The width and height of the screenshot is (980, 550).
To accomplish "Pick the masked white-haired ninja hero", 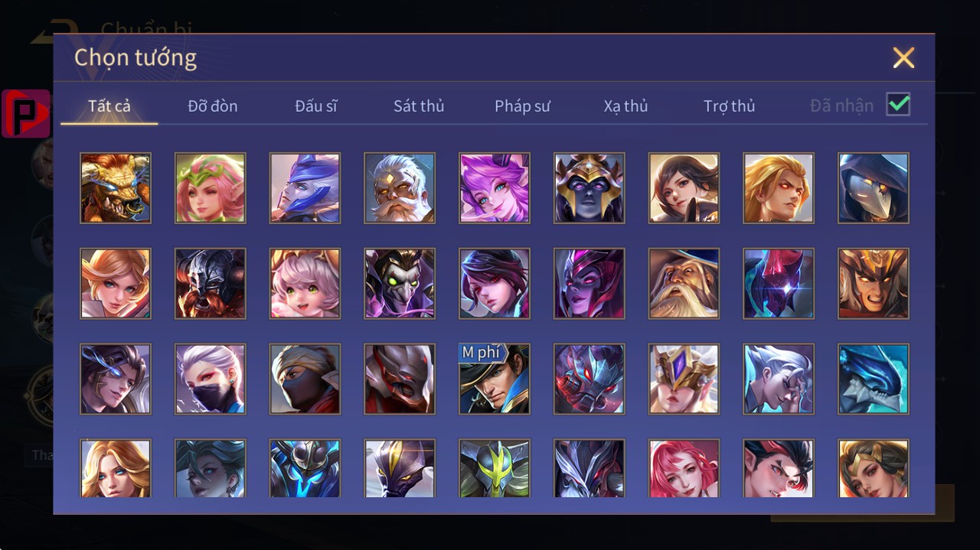I will [x=211, y=379].
